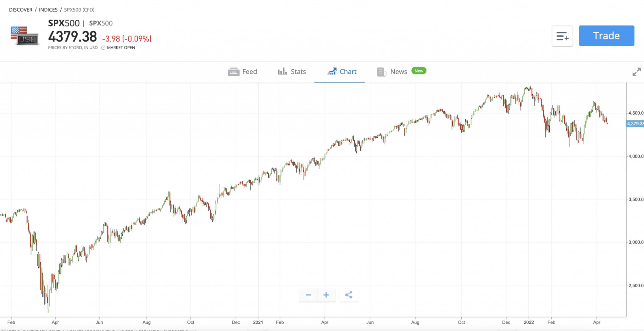Click PRICES BY ETORO, IN USD text

[x=73, y=48]
